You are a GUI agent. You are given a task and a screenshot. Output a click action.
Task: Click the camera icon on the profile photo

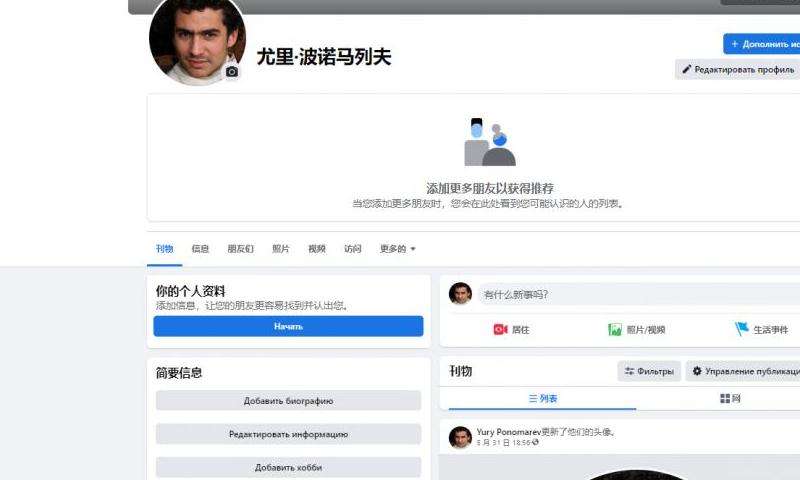click(x=232, y=72)
